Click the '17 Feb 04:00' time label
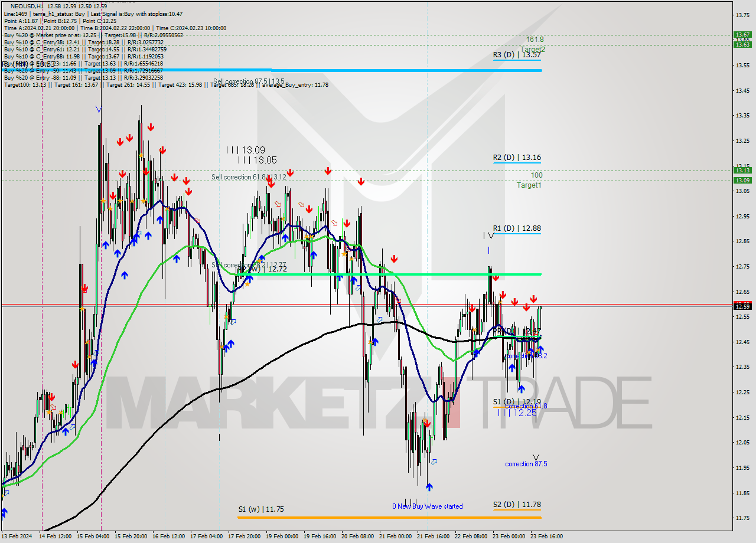Screen dimensions: 756x543 click(206, 537)
